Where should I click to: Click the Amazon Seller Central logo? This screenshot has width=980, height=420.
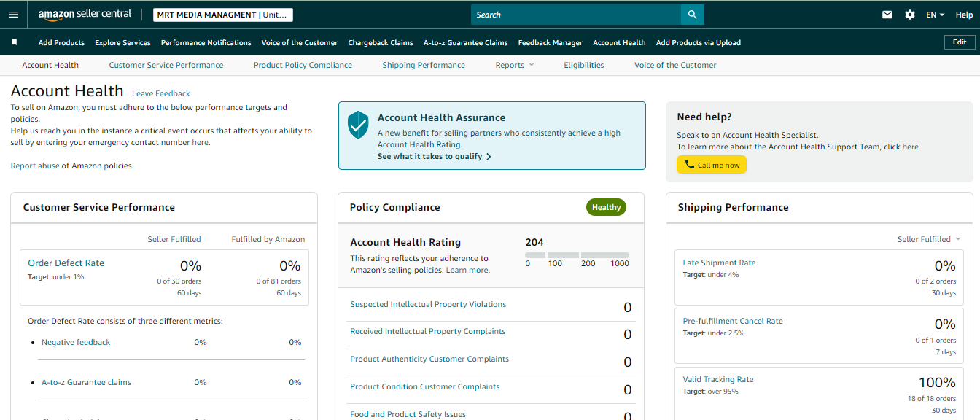tap(85, 15)
